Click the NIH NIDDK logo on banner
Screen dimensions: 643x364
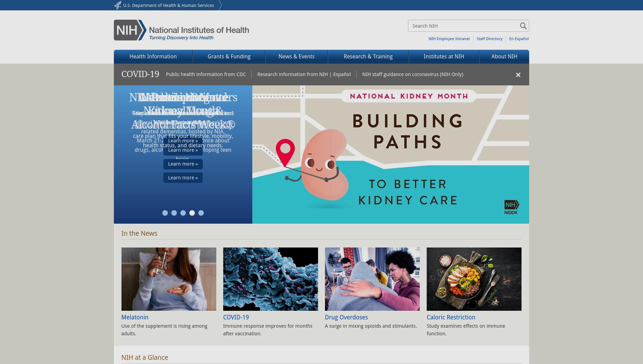coord(511,207)
